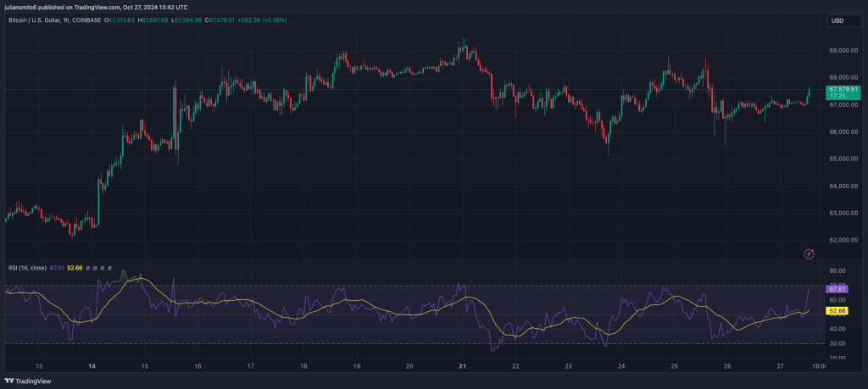Screen dimensions: 868x389
Task: Click the 64,000.00 price axis label
Action: pyautogui.click(x=843, y=186)
